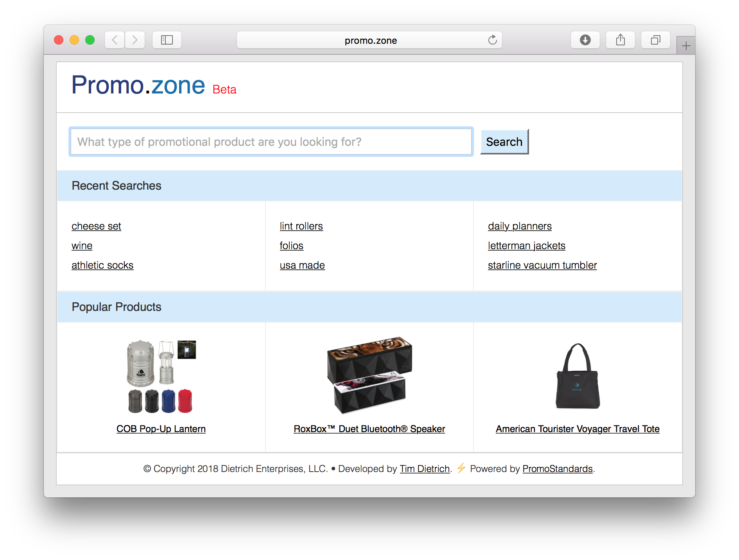The height and width of the screenshot is (560, 739).
Task: Open the 'daily planners' recent search
Action: click(x=520, y=226)
